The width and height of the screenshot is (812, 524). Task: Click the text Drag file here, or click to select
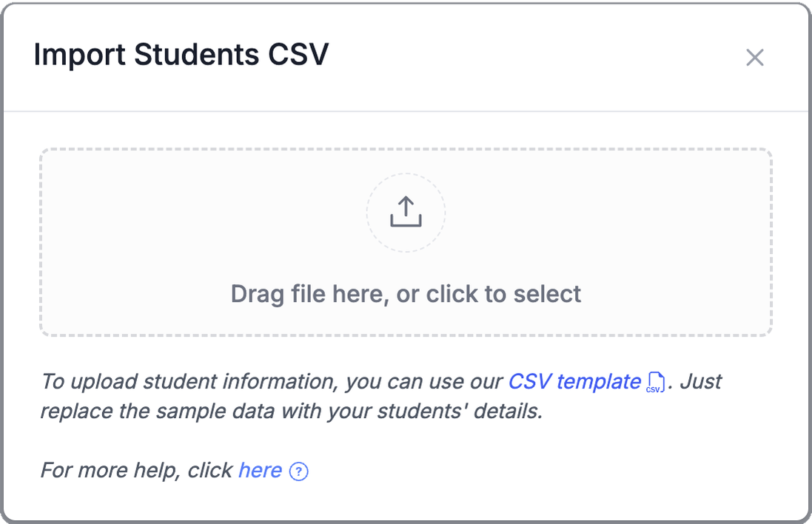click(406, 294)
